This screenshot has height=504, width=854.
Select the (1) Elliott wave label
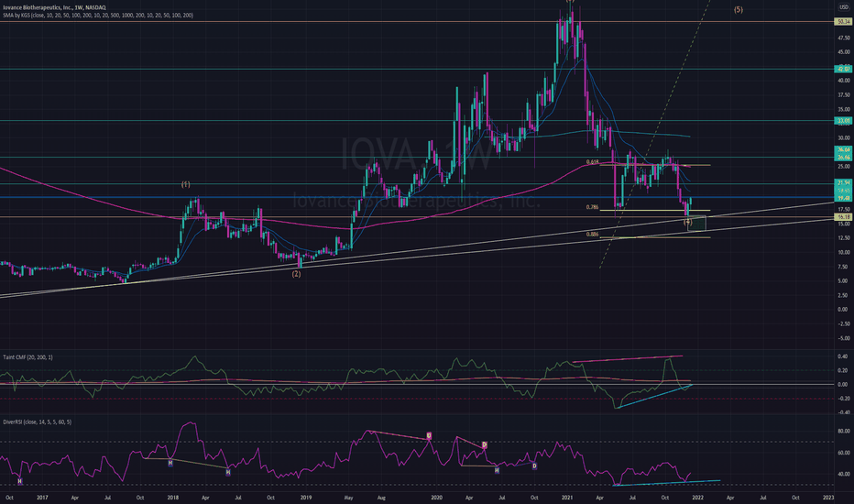[x=186, y=185]
